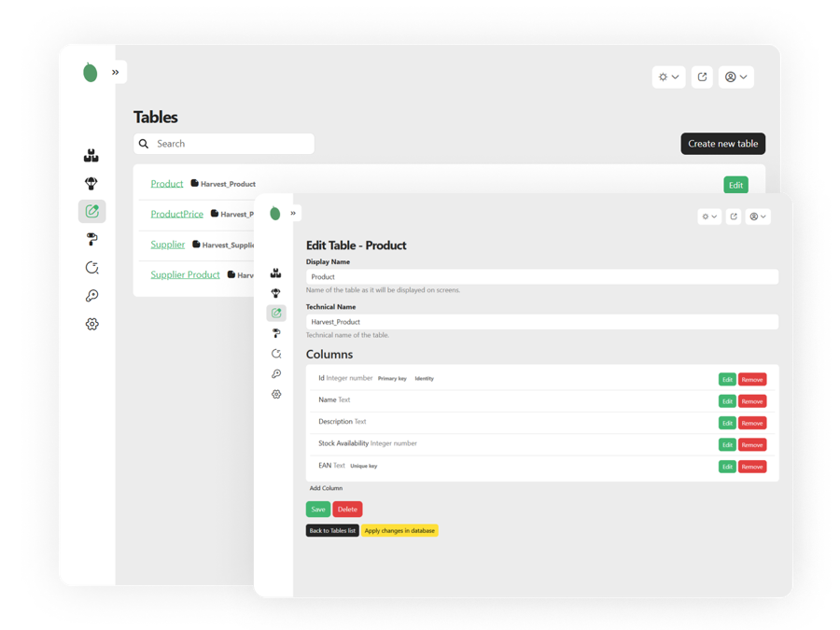Image resolution: width=840 pixels, height=630 pixels.
Task: Open the Product table link
Action: pyautogui.click(x=167, y=184)
